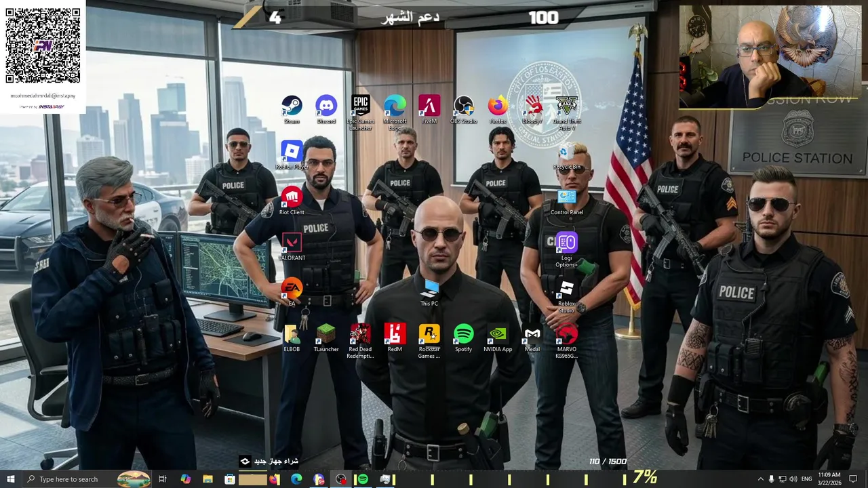Open Copilot from the taskbar
868x488 pixels.
(x=185, y=479)
